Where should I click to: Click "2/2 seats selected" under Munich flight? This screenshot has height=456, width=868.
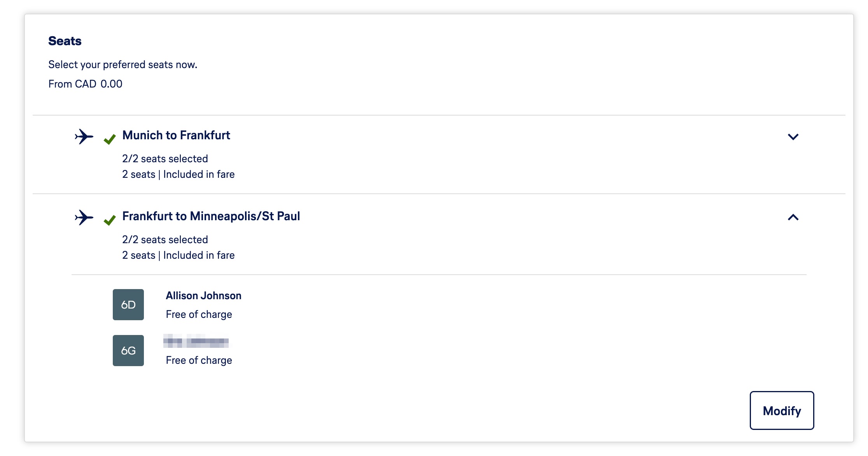coord(165,159)
